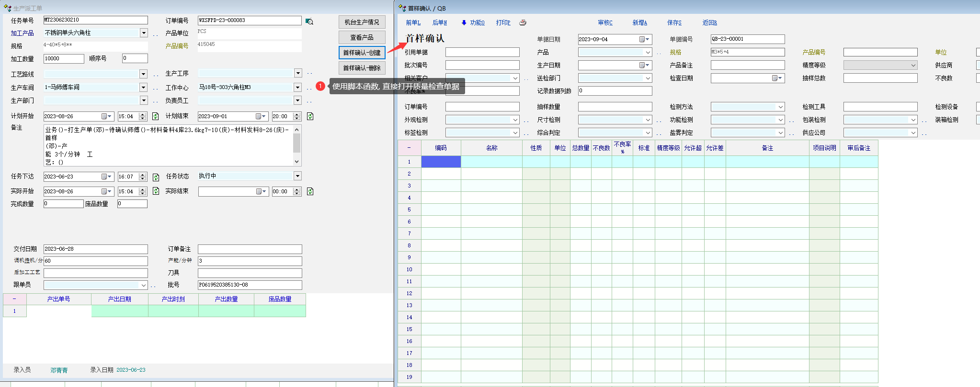
Task: Click the refresh icon beside 实际结束 time
Action: (x=310, y=191)
